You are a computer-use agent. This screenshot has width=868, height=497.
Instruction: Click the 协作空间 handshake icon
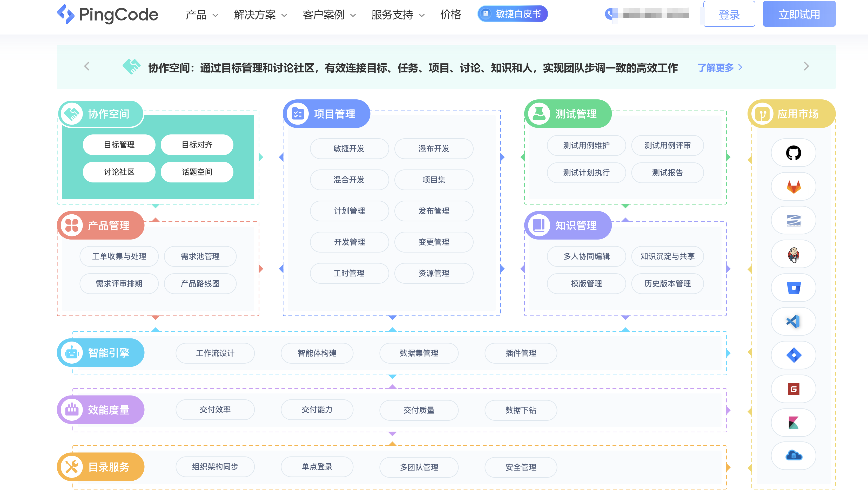pos(72,113)
